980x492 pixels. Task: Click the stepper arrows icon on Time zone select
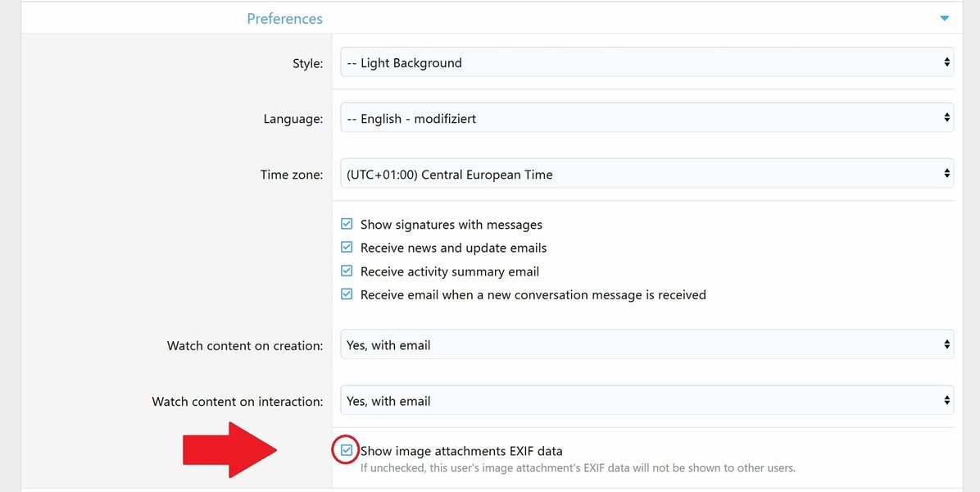948,173
